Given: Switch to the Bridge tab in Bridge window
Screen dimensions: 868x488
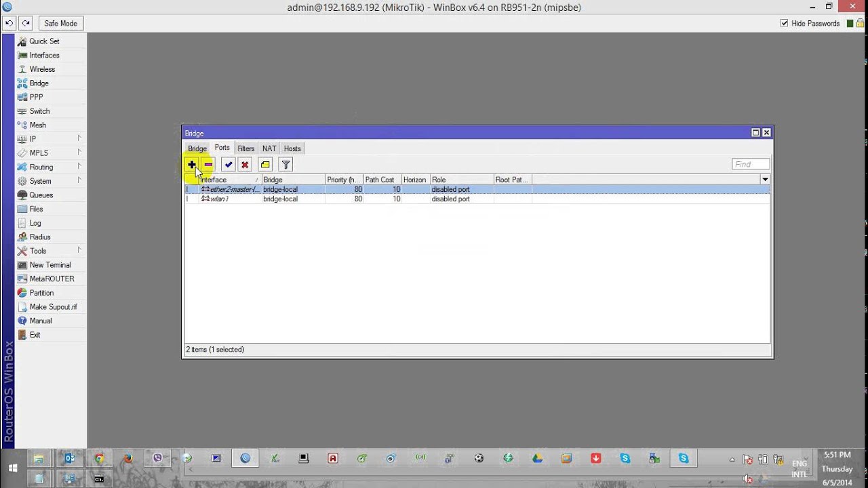Looking at the screenshot, I should point(197,148).
